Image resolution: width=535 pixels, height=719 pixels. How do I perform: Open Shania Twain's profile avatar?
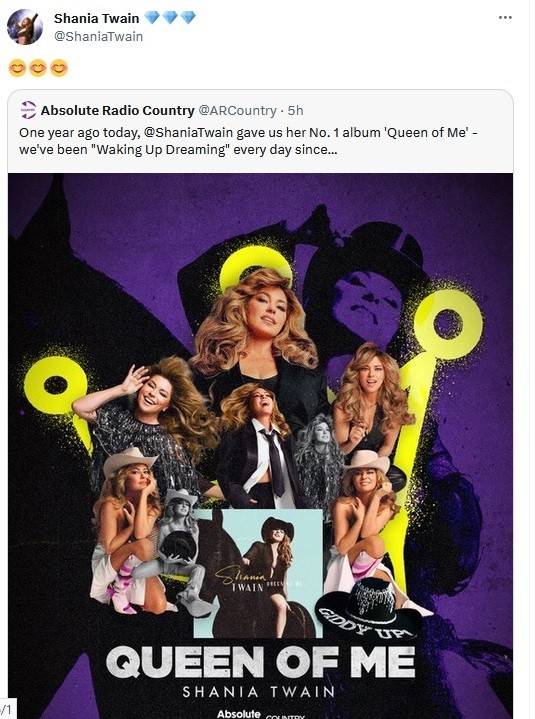(25, 27)
